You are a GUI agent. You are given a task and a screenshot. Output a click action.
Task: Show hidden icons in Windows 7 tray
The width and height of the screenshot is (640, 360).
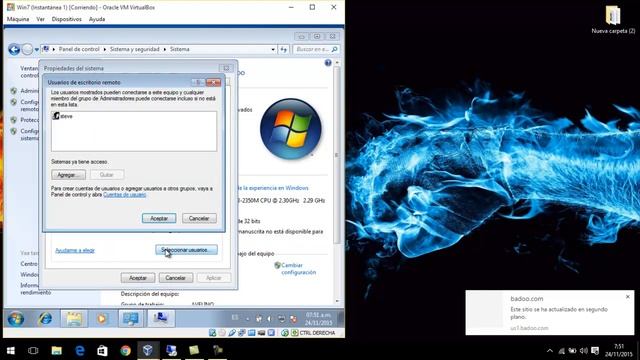(x=247, y=319)
